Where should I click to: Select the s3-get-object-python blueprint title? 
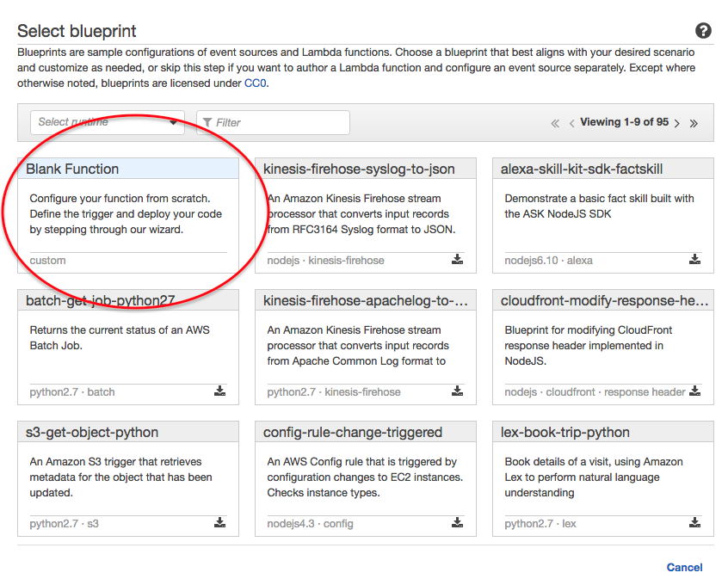[92, 432]
